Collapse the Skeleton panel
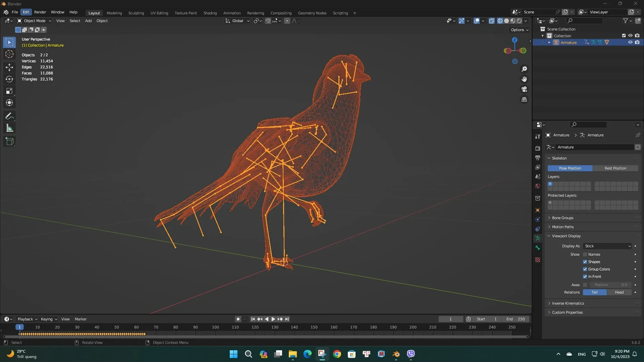 [x=559, y=158]
